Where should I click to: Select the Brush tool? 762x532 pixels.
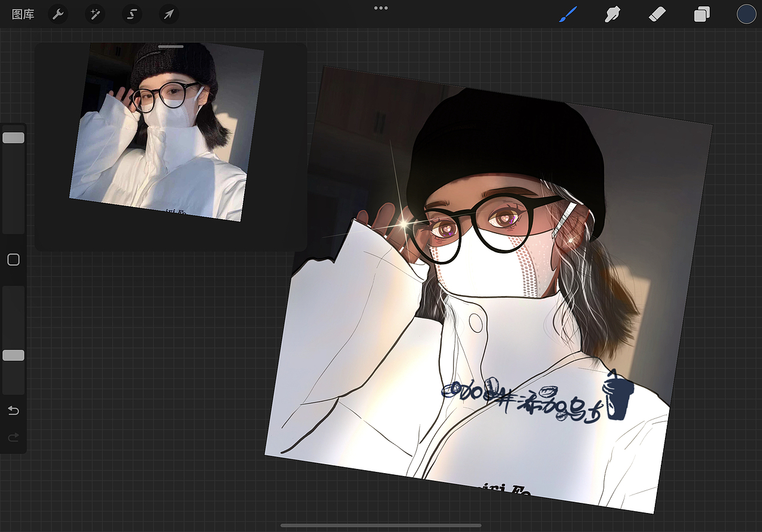pos(569,14)
